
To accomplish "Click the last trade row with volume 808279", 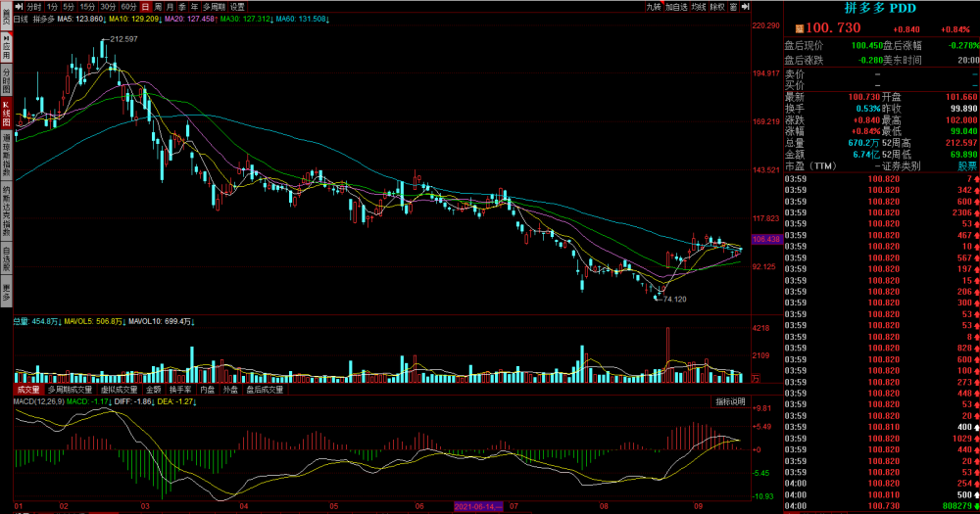I will pyautogui.click(x=881, y=506).
